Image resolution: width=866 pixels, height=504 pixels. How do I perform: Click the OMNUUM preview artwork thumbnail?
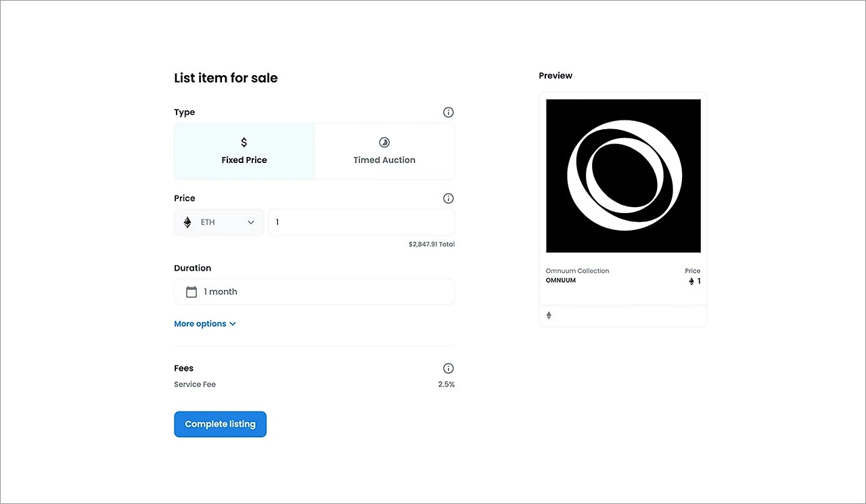pos(623,176)
